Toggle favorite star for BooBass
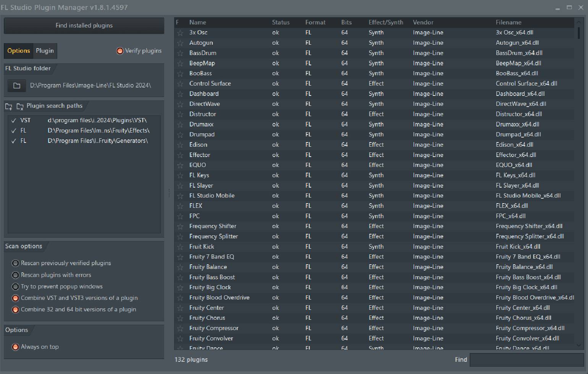The width and height of the screenshot is (588, 374). 180,74
